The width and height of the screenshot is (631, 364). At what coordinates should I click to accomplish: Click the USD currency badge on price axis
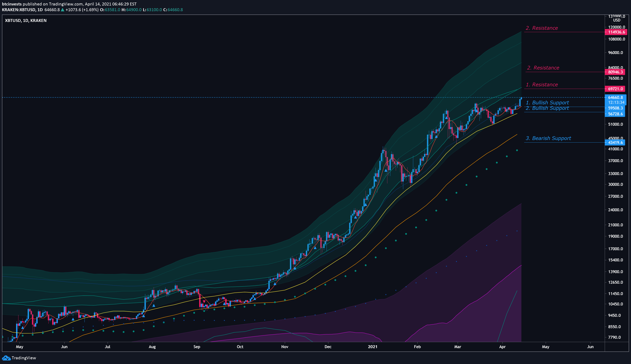click(616, 20)
